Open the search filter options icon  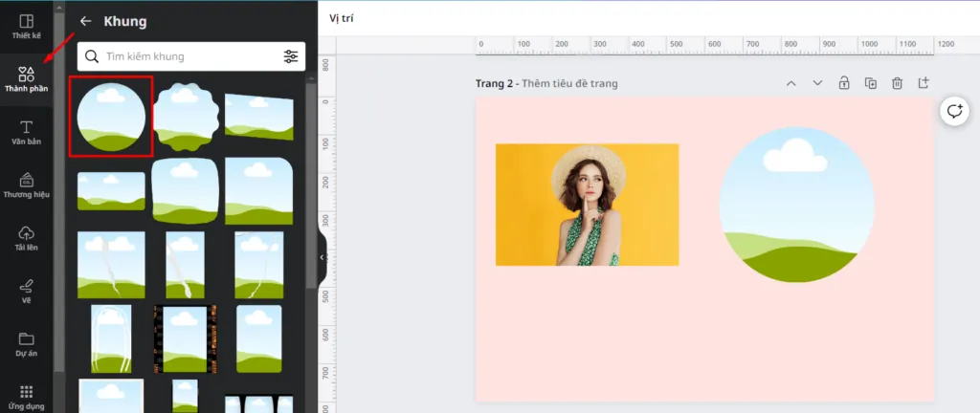click(291, 56)
